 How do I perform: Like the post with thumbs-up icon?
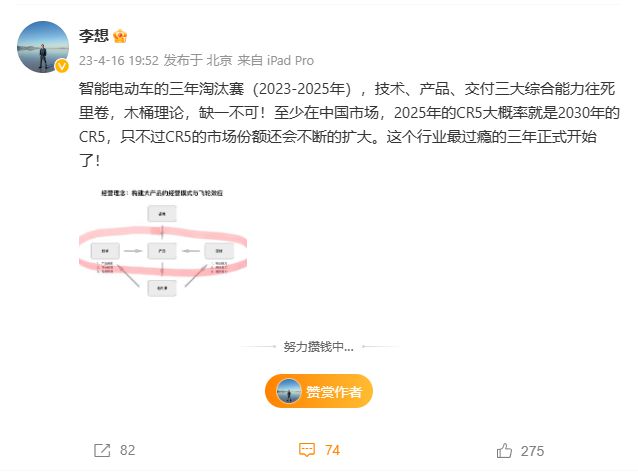point(504,450)
